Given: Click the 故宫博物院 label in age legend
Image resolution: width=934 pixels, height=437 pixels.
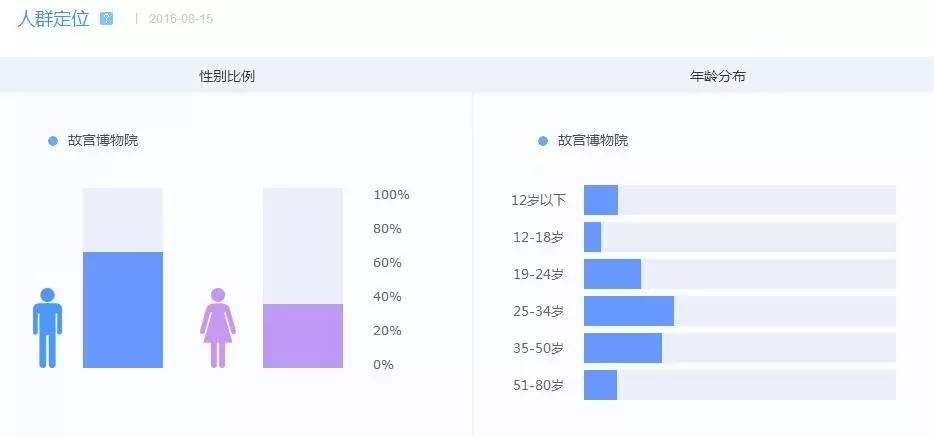Looking at the screenshot, I should (593, 141).
